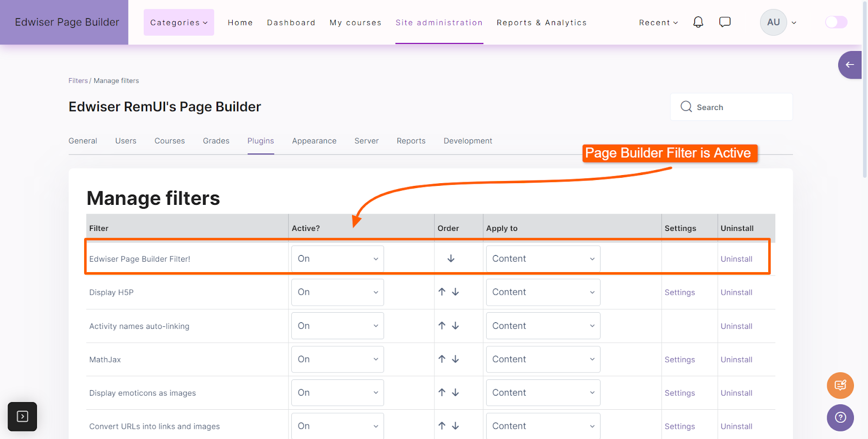Open Apply to dropdown for Edwiser Page Builder Filter
This screenshot has height=439, width=868.
point(543,259)
